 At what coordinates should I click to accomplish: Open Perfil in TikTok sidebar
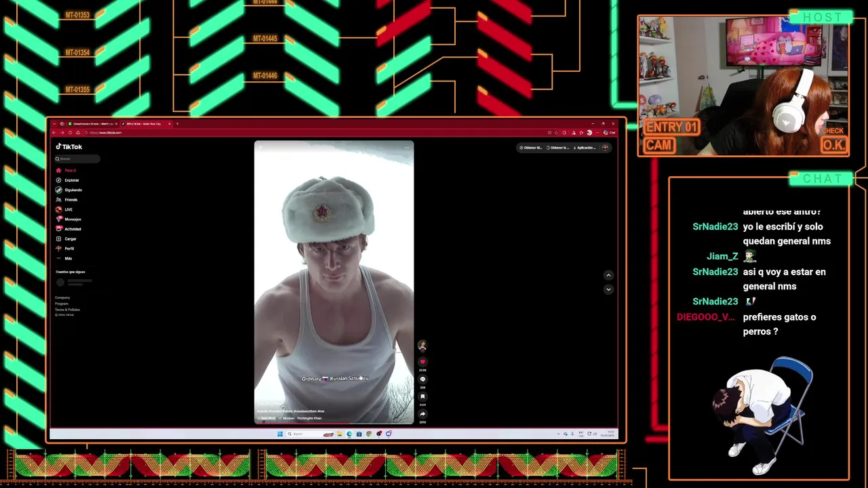pyautogui.click(x=65, y=249)
